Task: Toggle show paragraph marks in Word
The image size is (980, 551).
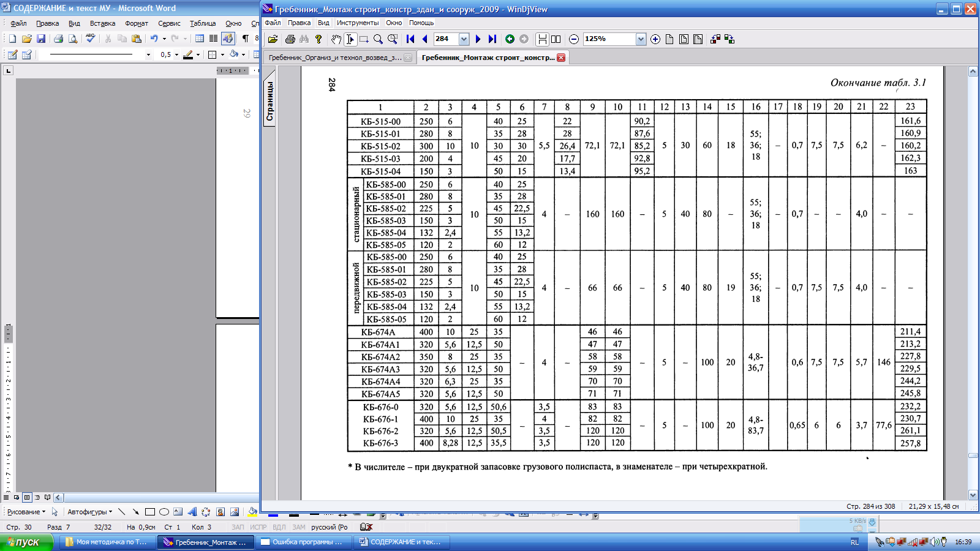Action: [245, 39]
